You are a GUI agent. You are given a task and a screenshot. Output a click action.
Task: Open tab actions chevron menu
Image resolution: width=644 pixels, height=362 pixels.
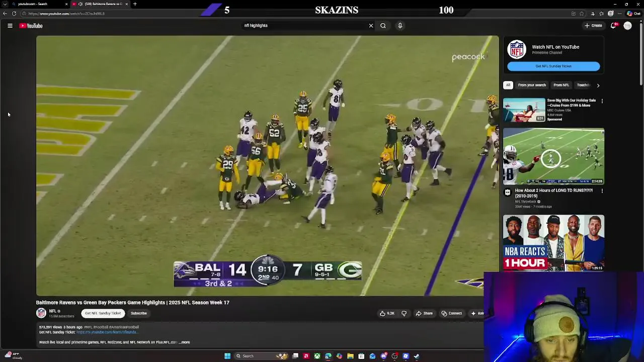point(5,4)
